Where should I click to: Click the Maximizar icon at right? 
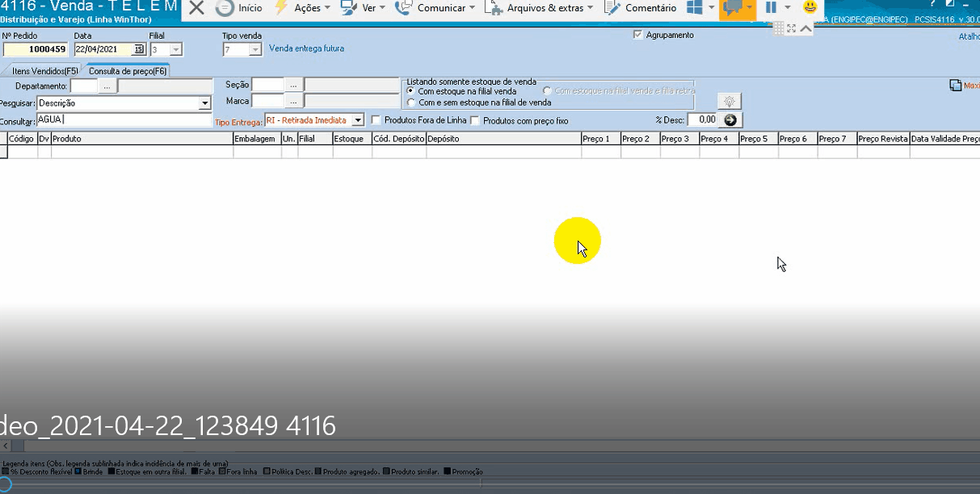[x=955, y=85]
